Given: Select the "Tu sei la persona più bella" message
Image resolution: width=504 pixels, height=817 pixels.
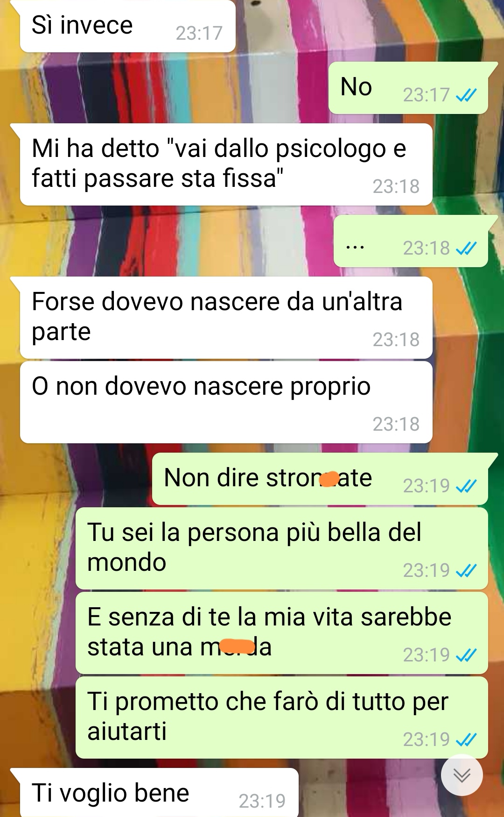Looking at the screenshot, I should pos(282,548).
